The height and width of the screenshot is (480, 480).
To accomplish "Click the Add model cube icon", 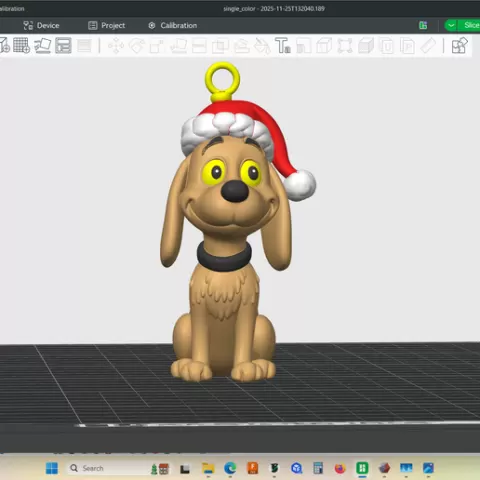I will [x=4, y=46].
